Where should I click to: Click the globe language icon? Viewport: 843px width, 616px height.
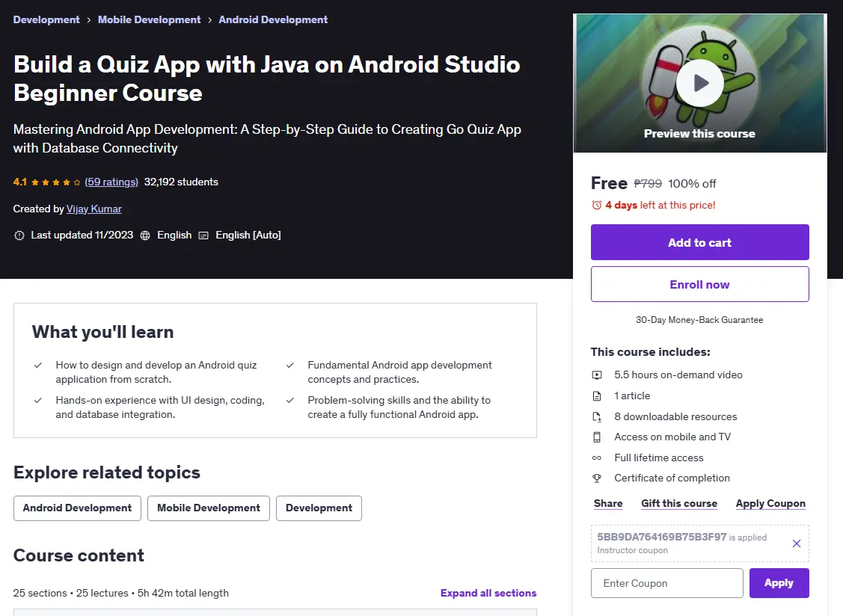point(145,235)
